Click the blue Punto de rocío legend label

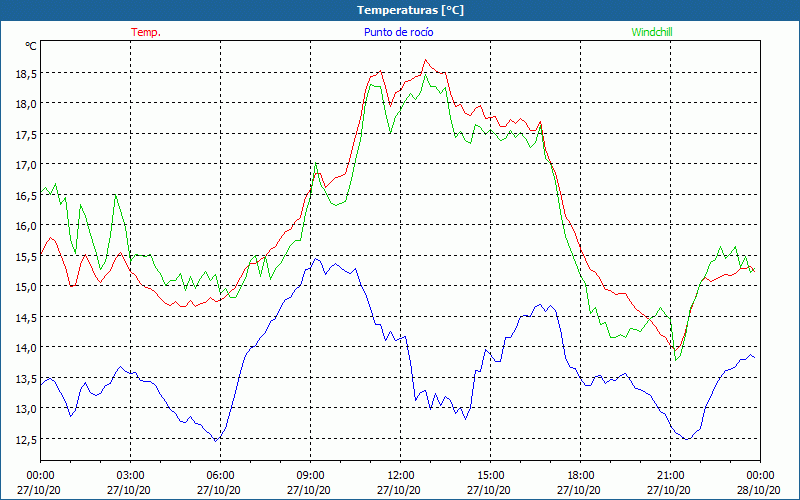pos(398,32)
